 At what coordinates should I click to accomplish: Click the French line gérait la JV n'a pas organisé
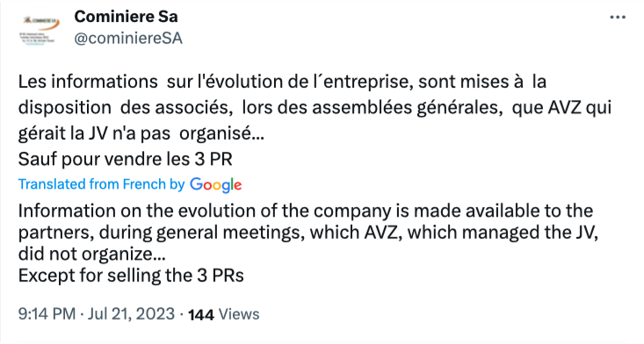[141, 133]
